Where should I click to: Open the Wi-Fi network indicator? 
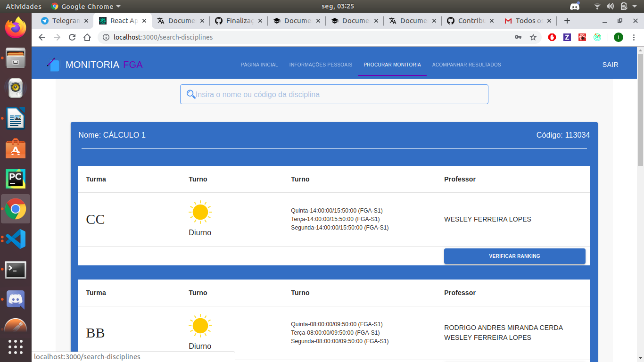pyautogui.click(x=597, y=6)
